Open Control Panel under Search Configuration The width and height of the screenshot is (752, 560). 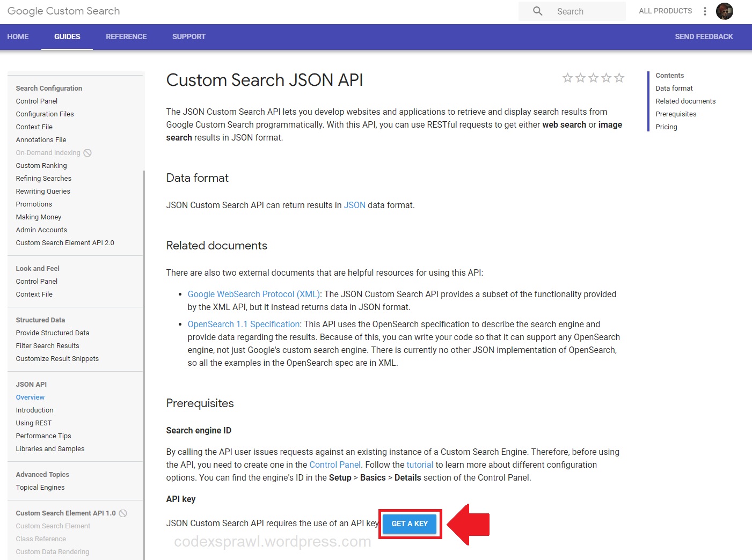pyautogui.click(x=36, y=101)
